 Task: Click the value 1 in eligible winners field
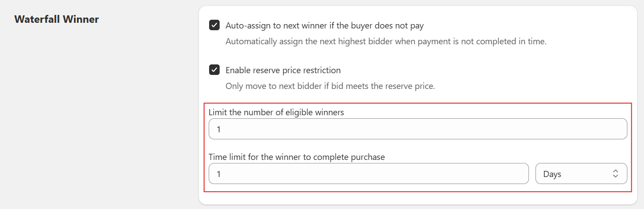tap(219, 130)
